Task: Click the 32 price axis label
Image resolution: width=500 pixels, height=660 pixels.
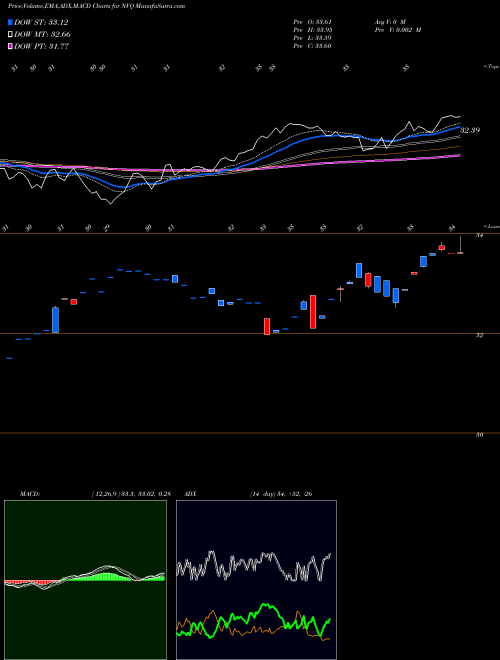Action: [x=479, y=335]
